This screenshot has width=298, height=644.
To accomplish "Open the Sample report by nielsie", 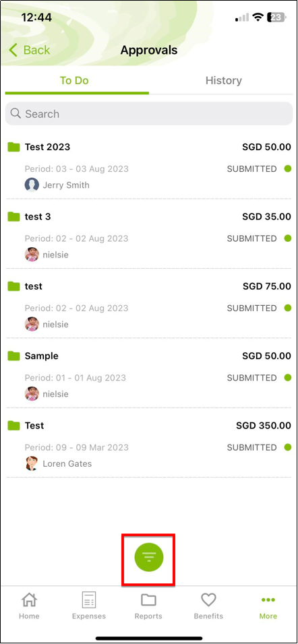I will click(x=149, y=374).
